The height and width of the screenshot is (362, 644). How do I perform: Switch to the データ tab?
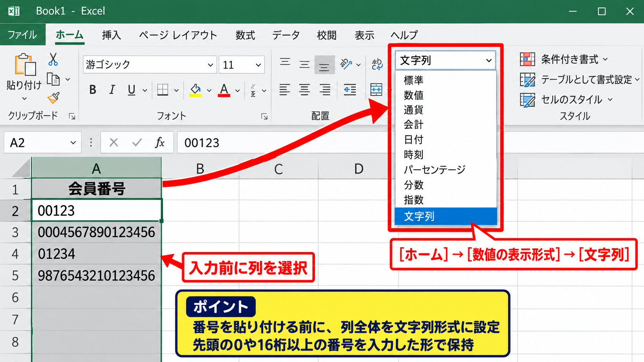pos(286,35)
